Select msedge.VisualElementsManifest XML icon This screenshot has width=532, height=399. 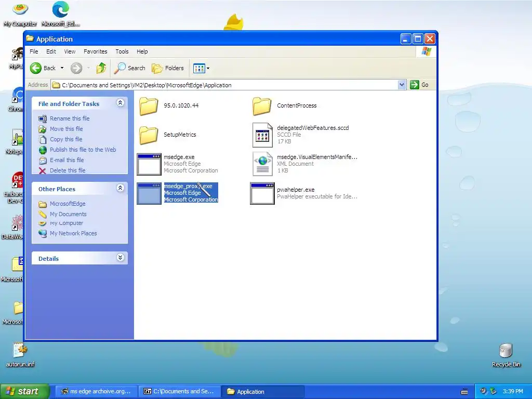(x=262, y=164)
